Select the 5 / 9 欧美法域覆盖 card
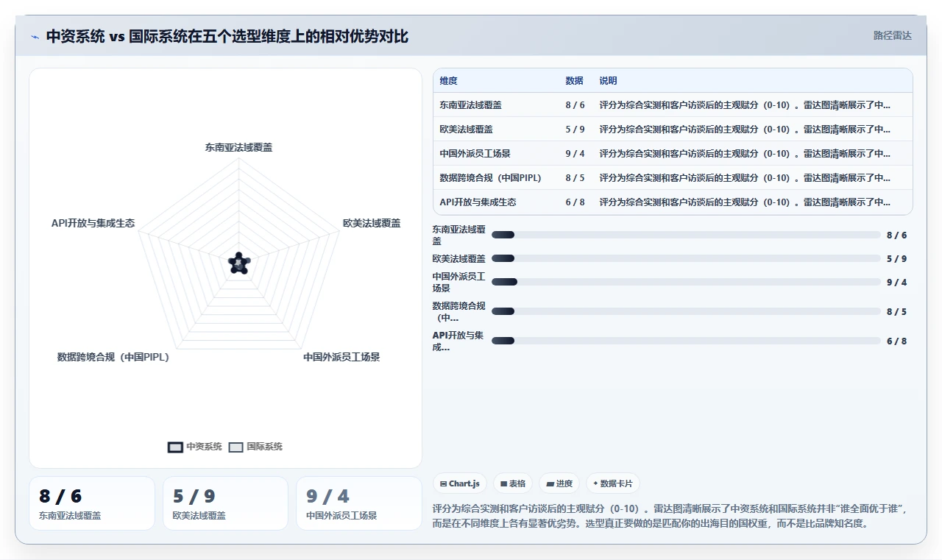The height and width of the screenshot is (560, 942). 225,503
